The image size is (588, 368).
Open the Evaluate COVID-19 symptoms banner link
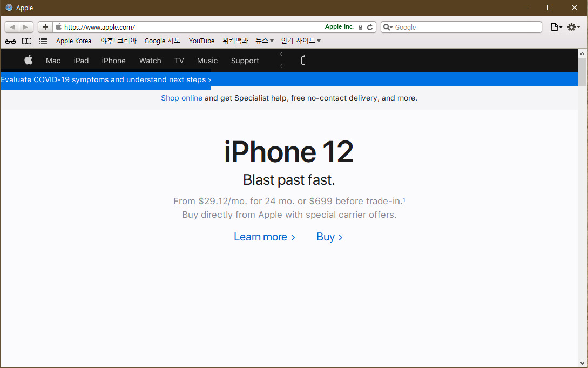pyautogui.click(x=106, y=79)
